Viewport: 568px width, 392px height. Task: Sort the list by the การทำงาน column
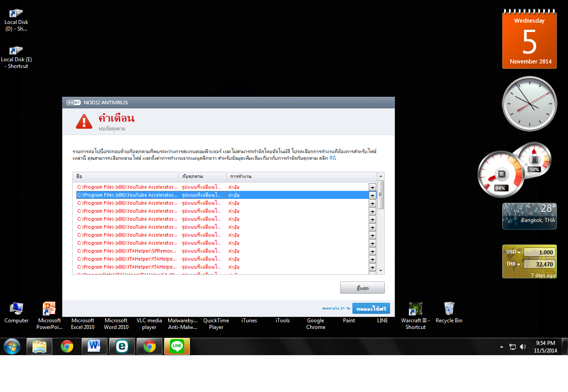pos(302,177)
